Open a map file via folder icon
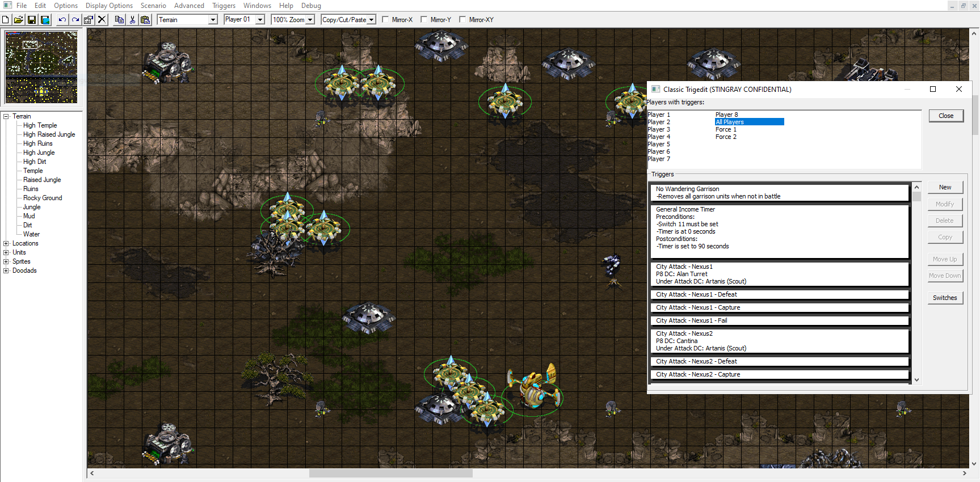 pos(19,20)
